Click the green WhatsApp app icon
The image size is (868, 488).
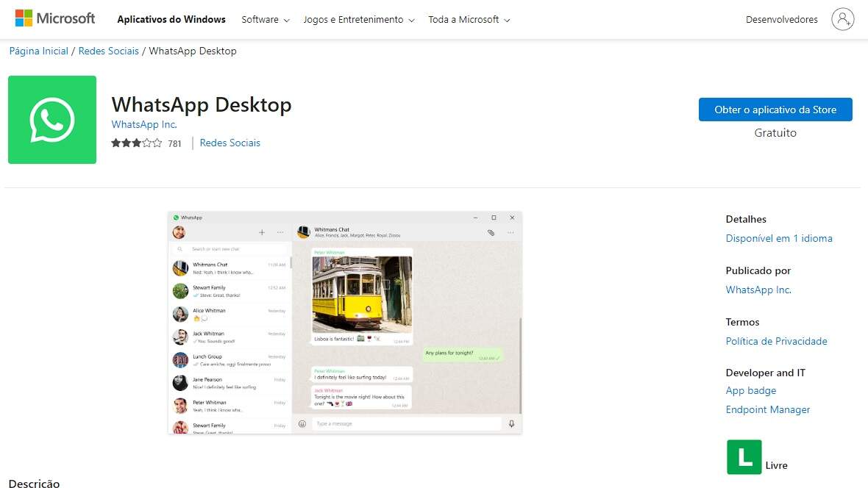click(52, 120)
